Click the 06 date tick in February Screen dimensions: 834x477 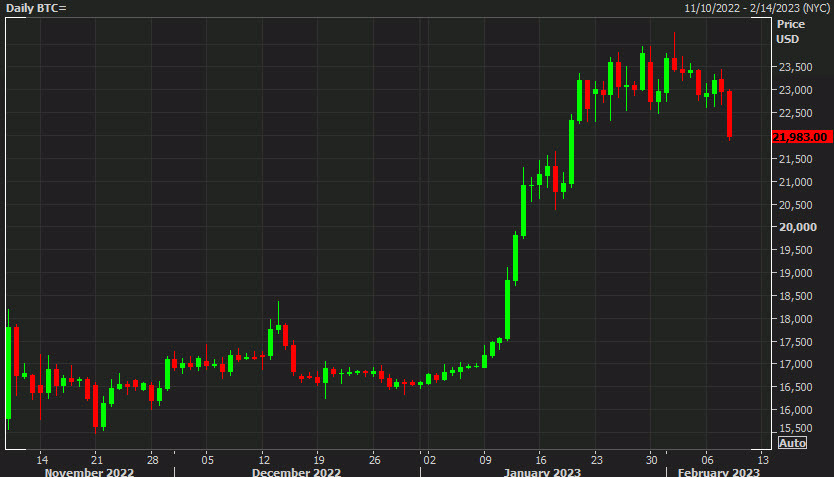click(707, 460)
